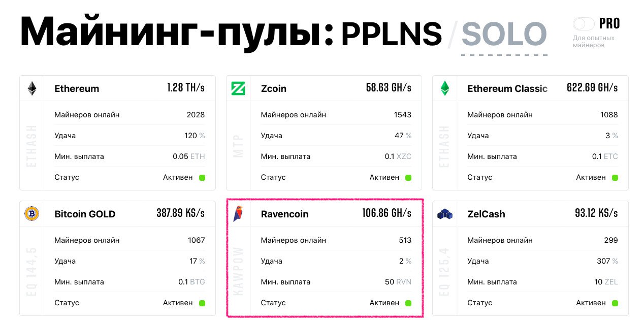Click the 1088 miners online value
This screenshot has width=644, height=320.
click(x=609, y=115)
